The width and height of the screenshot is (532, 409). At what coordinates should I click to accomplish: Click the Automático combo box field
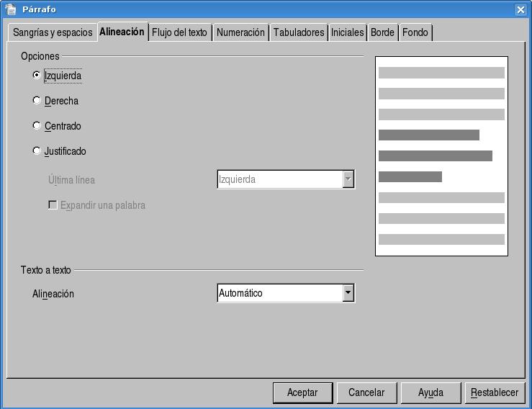coord(279,293)
